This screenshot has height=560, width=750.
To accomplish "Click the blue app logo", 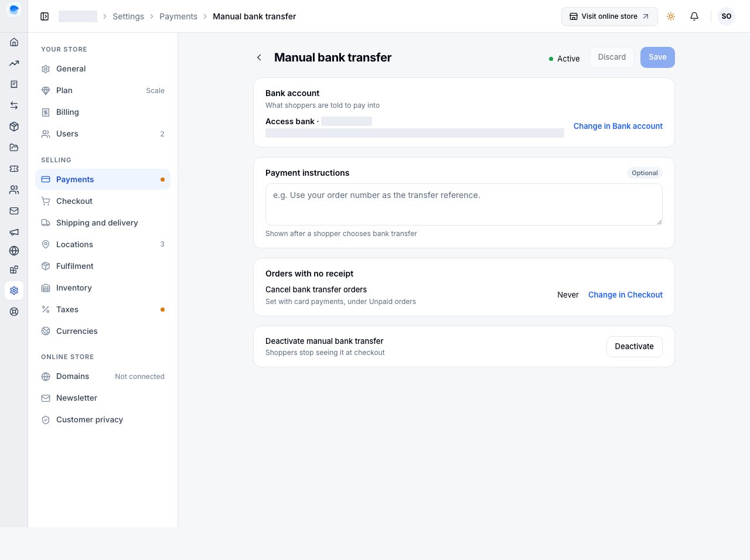I will (x=14, y=9).
